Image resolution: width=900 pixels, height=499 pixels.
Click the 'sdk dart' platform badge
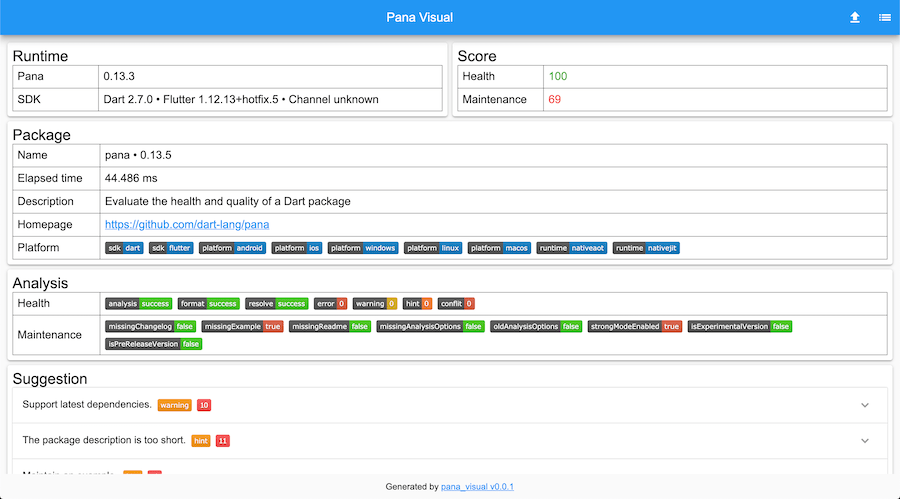pos(124,248)
